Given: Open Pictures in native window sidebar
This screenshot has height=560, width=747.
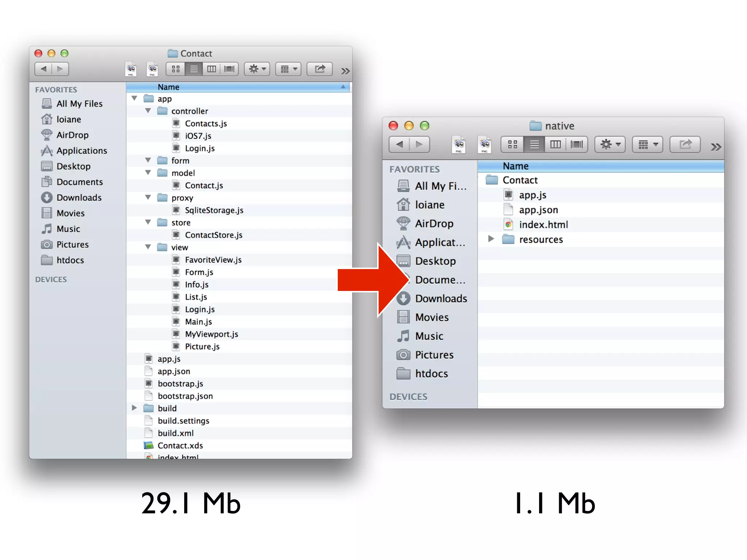Looking at the screenshot, I should (425, 355).
